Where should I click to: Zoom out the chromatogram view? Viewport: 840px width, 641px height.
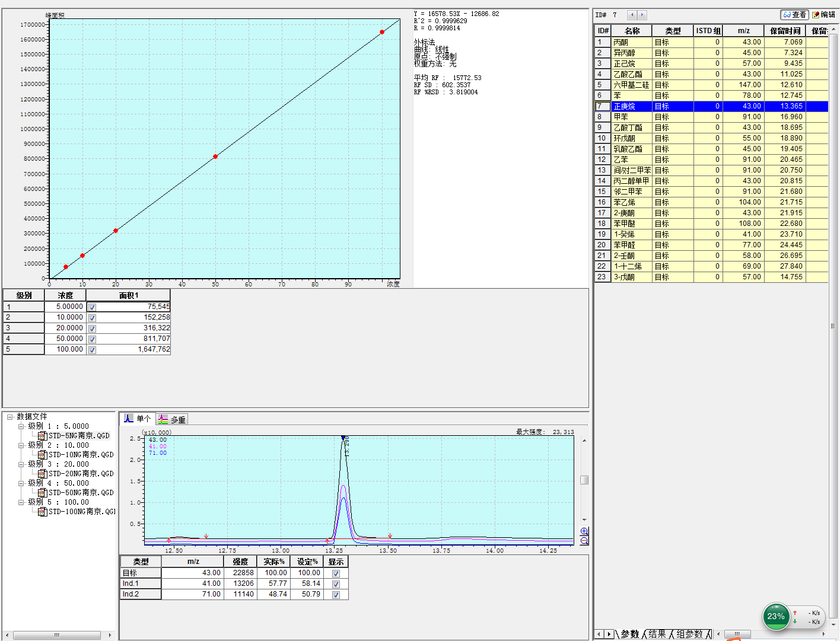click(584, 541)
